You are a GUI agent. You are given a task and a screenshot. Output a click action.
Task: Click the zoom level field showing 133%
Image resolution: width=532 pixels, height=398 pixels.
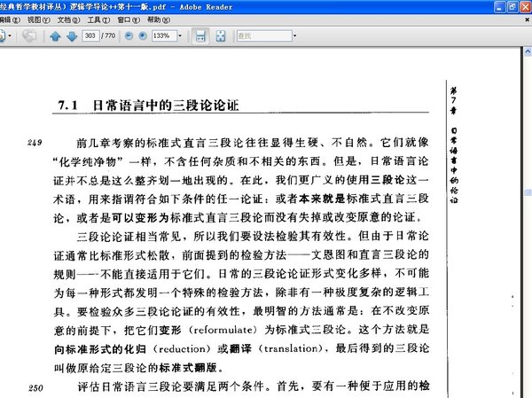[x=164, y=35]
